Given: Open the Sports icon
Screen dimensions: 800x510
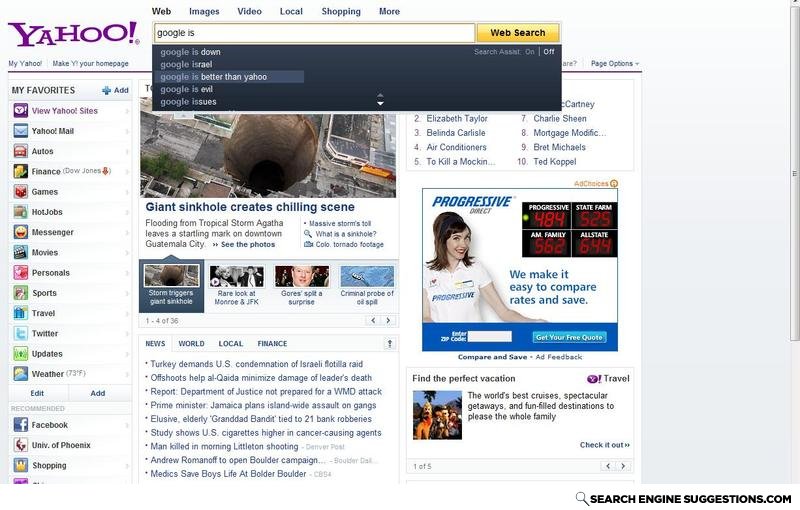Looking at the screenshot, I should (x=20, y=293).
